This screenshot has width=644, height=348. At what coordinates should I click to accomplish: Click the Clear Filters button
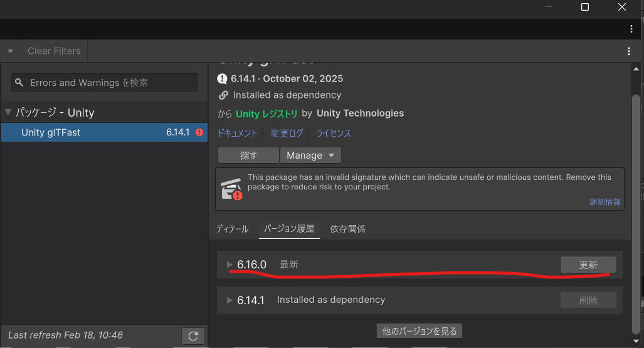[54, 51]
